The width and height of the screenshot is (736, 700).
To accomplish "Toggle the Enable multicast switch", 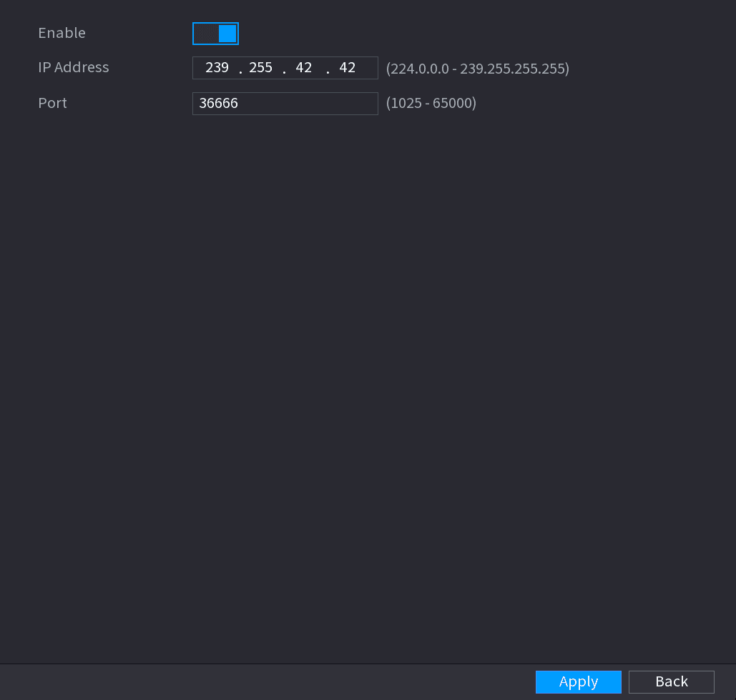I will click(215, 34).
